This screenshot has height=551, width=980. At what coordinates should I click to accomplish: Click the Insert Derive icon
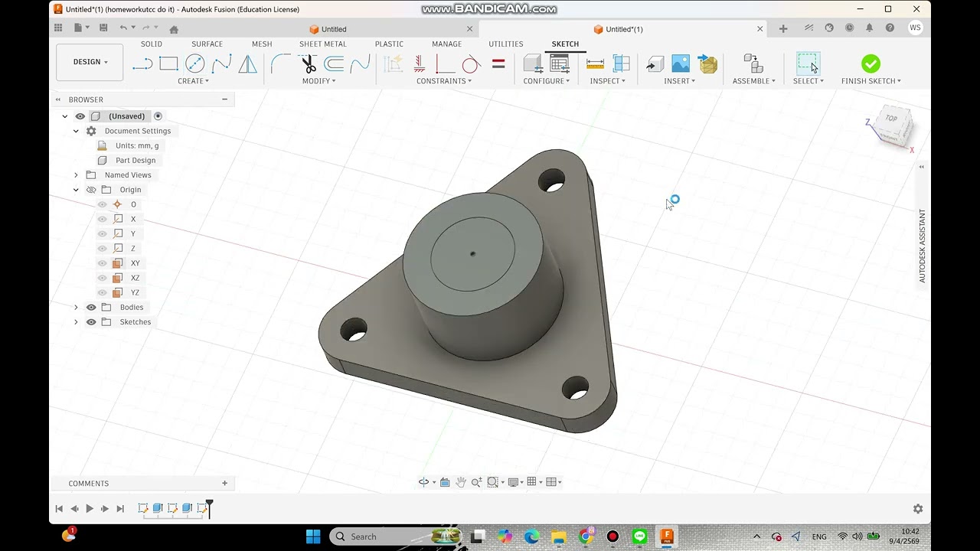(x=655, y=64)
